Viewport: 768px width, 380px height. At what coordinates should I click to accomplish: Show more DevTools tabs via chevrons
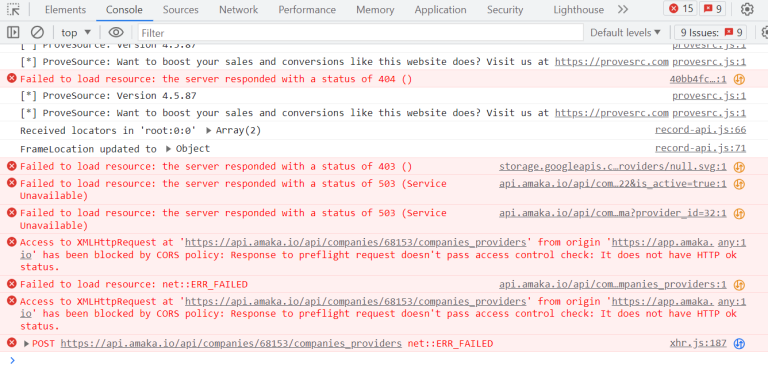623,9
